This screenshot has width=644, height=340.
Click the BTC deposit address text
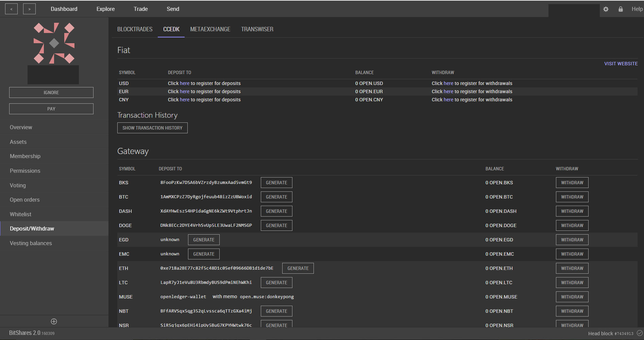click(206, 197)
